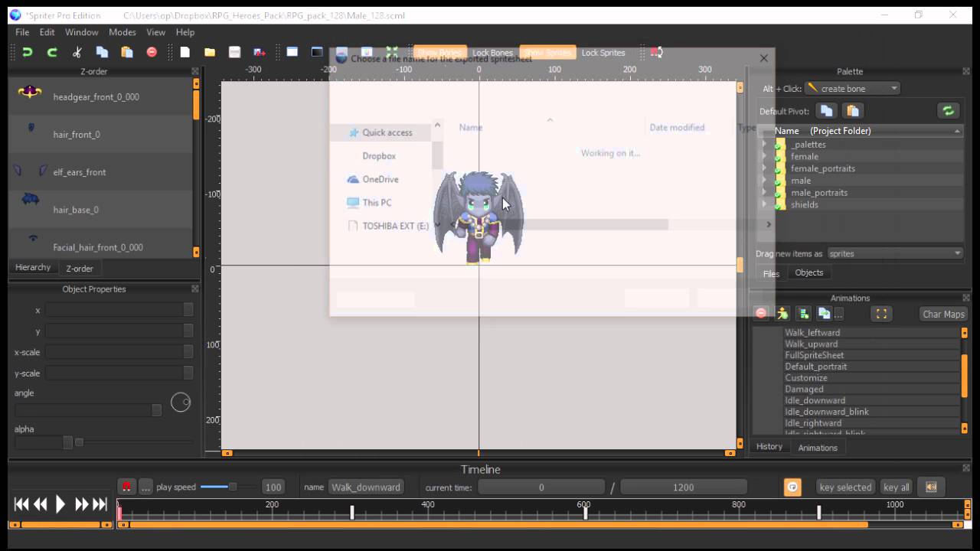Click the red Delete icon in toolbar
The width and height of the screenshot is (980, 551).
152,52
